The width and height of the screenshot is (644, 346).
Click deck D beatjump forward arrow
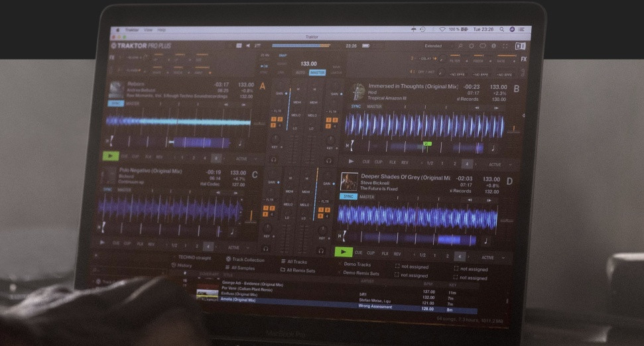point(489,201)
